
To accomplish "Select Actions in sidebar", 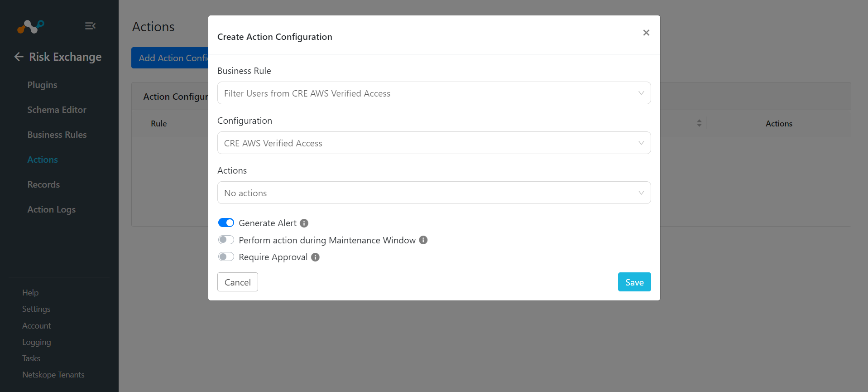I will 43,160.
